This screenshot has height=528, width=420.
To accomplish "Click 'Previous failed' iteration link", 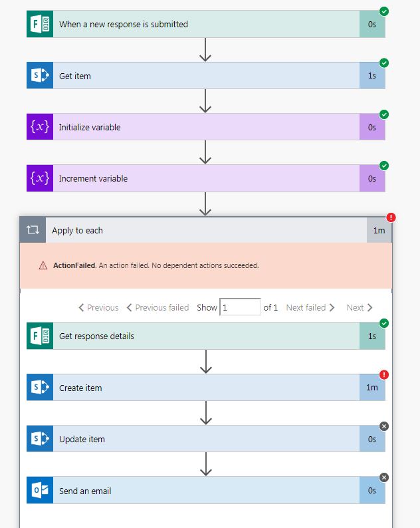I will coord(157,307).
